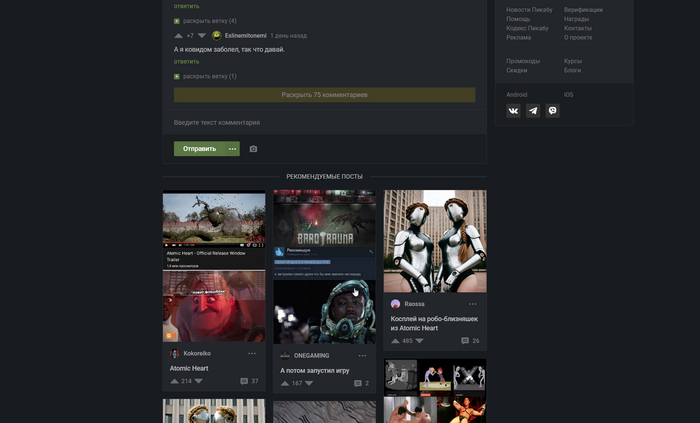Open Kokoreiko's avatar

(175, 353)
